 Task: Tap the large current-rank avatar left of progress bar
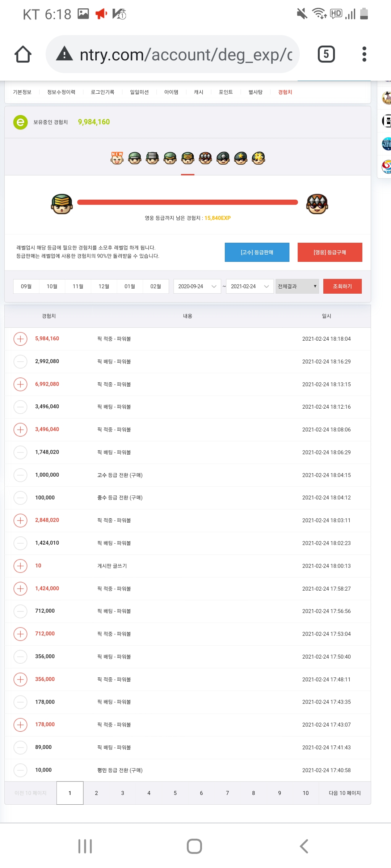click(x=62, y=204)
